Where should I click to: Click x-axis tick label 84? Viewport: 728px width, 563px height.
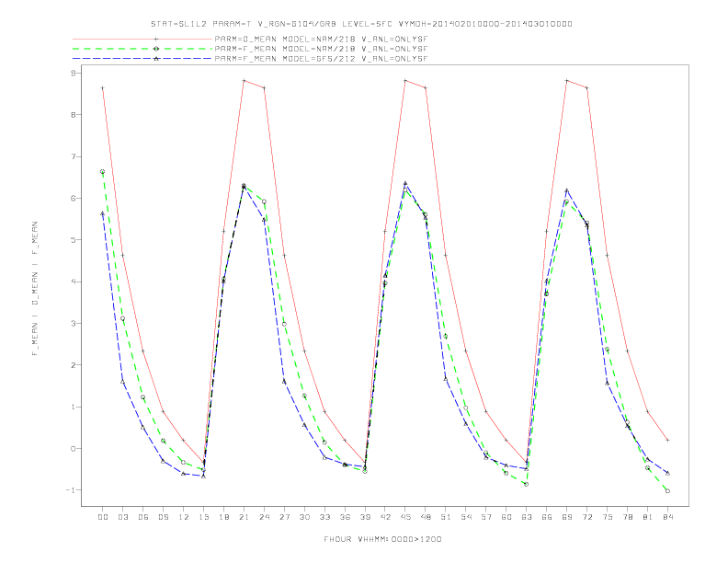(x=667, y=517)
